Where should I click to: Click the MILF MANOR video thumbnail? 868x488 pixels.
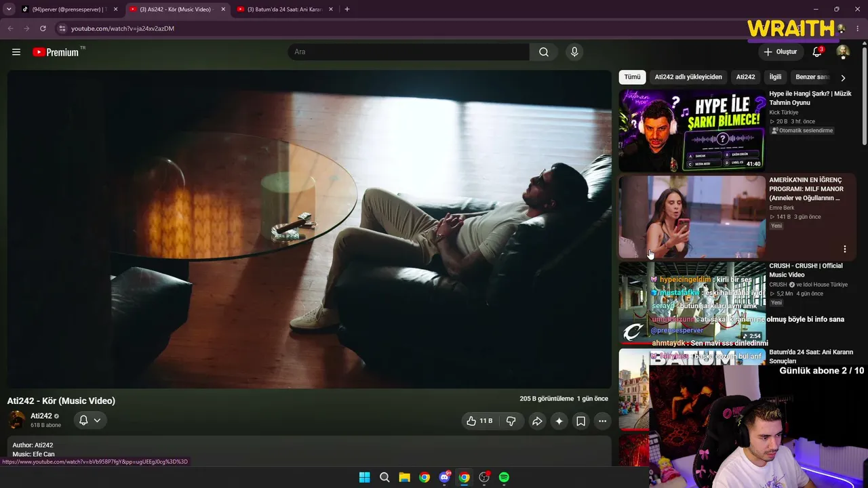(692, 217)
